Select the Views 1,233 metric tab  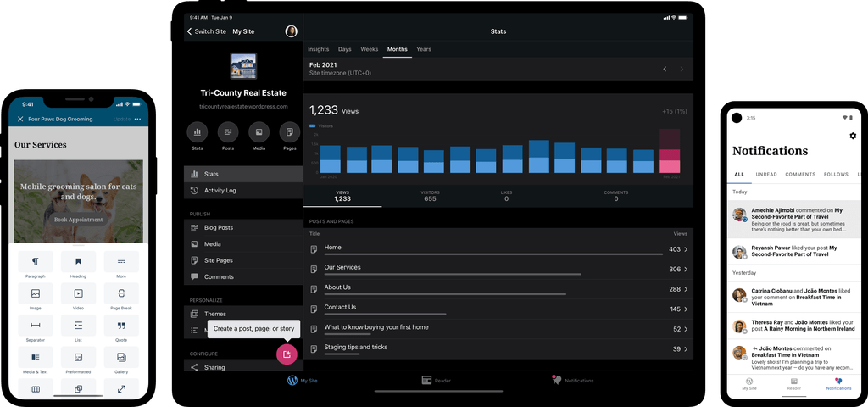[342, 196]
